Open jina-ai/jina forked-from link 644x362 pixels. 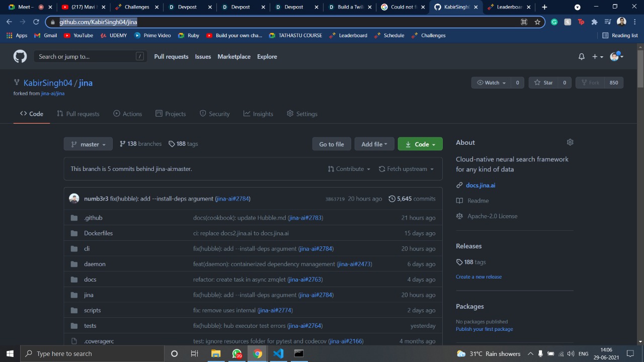[x=53, y=93]
